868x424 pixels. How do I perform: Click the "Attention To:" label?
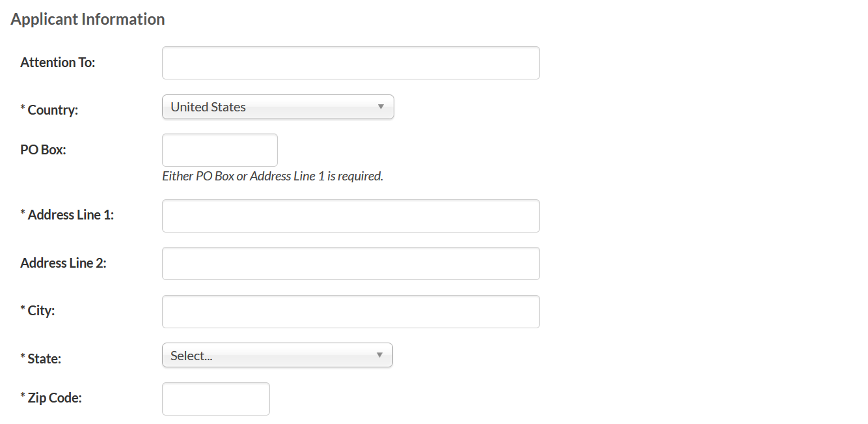pyautogui.click(x=58, y=63)
